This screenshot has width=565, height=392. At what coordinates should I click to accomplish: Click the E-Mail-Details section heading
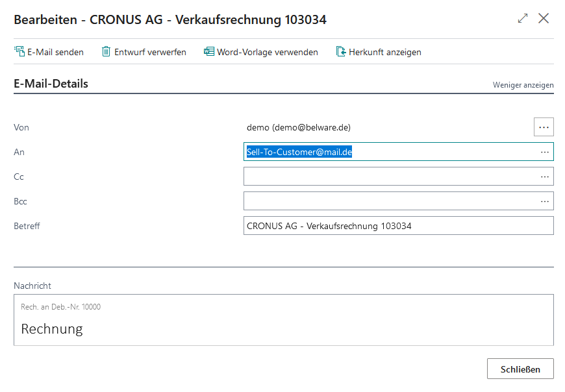coord(51,84)
